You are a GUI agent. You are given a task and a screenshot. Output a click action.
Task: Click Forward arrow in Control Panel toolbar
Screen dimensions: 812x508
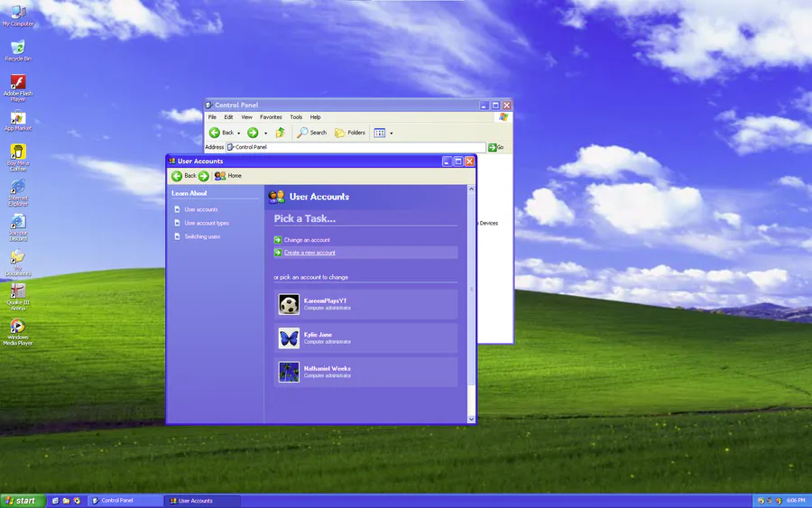pyautogui.click(x=253, y=133)
